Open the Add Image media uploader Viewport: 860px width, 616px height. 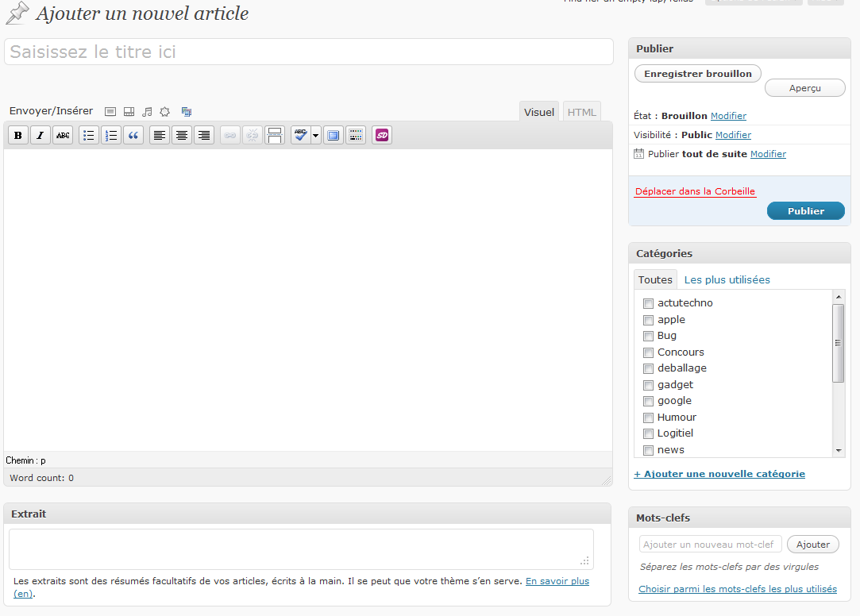[x=110, y=111]
